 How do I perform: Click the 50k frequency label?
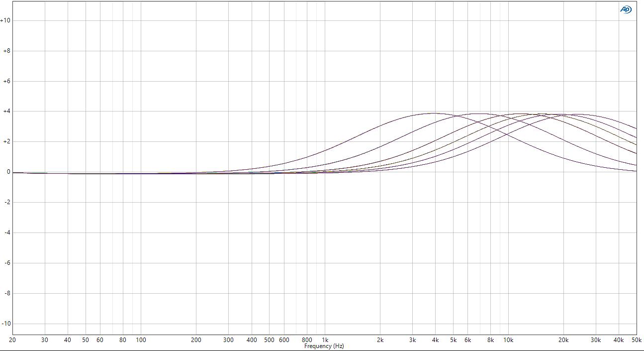click(636, 340)
